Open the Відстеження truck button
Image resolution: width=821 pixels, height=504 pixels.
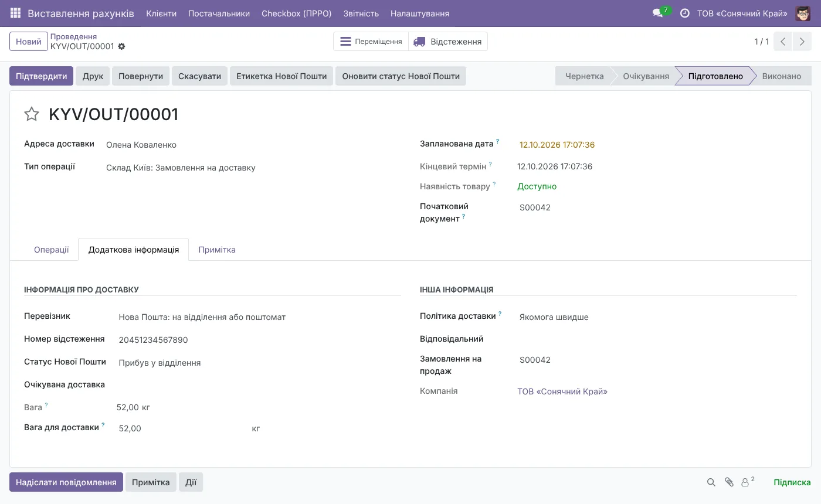[448, 42]
